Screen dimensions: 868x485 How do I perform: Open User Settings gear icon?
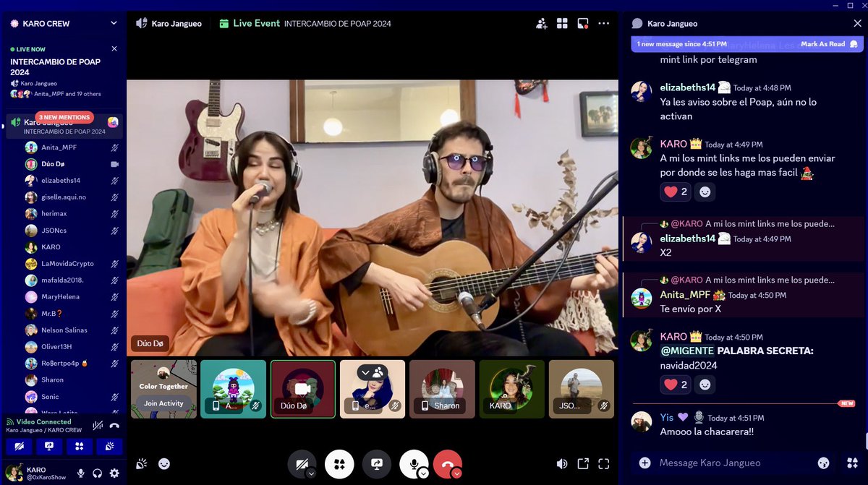point(114,473)
